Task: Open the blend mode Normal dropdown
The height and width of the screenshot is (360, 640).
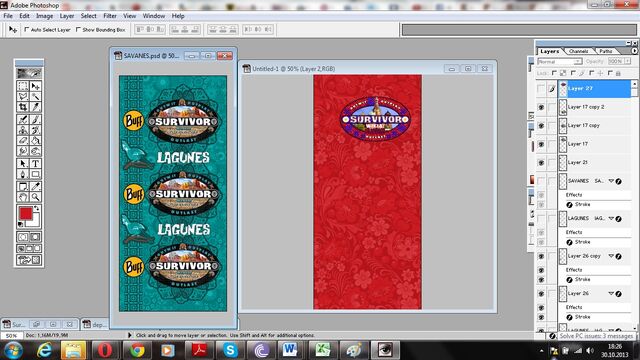Action: (560, 62)
